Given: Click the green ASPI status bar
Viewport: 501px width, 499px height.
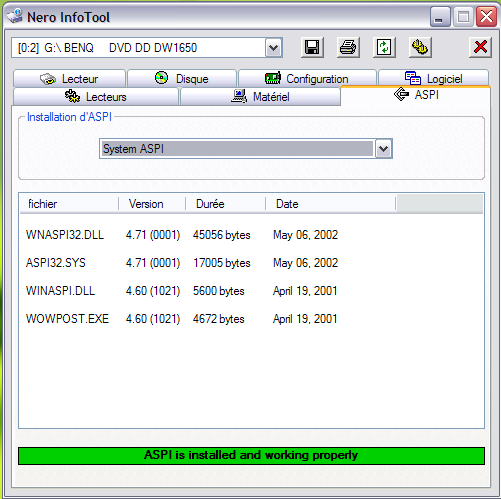Looking at the screenshot, I should (x=251, y=455).
